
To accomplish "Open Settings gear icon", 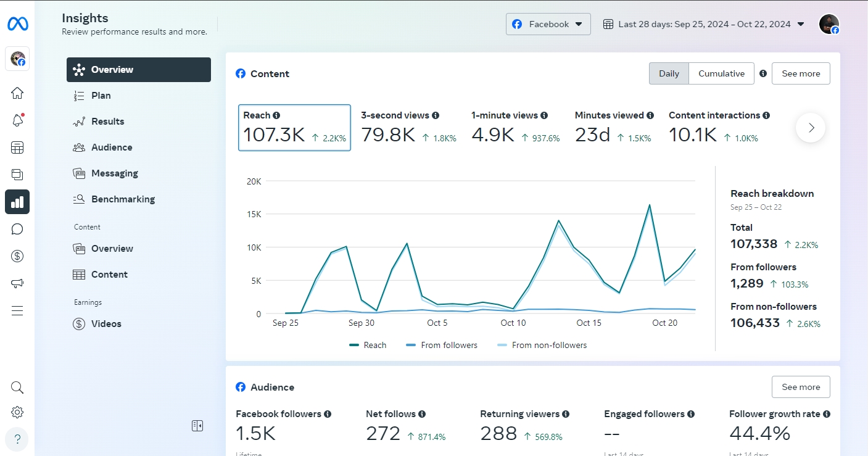I will pyautogui.click(x=17, y=412).
